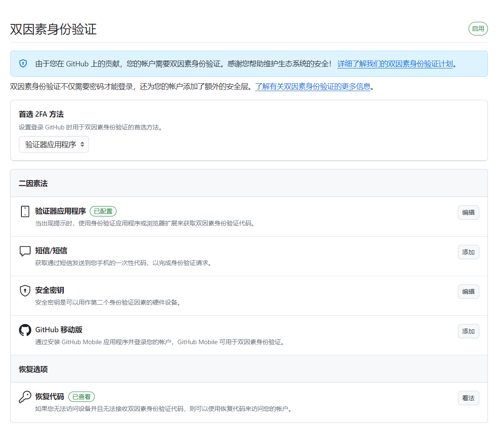Image resolution: width=504 pixels, height=439 pixels.
Task: Click the 恢复代码 title
Action: point(49,397)
